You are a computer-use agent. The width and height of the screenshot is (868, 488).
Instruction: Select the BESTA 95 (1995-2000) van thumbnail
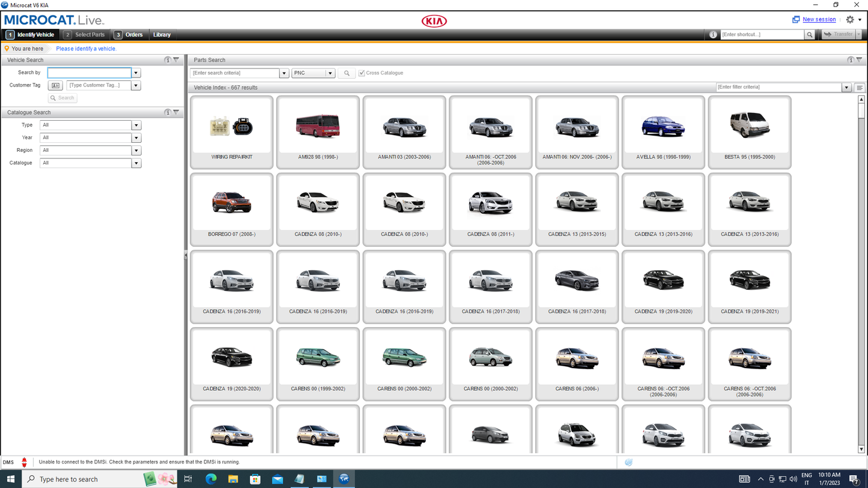(750, 132)
